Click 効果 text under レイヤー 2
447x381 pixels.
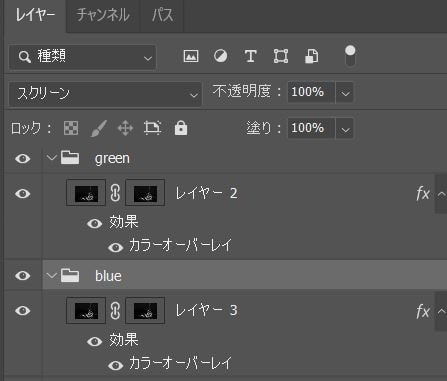tap(124, 222)
